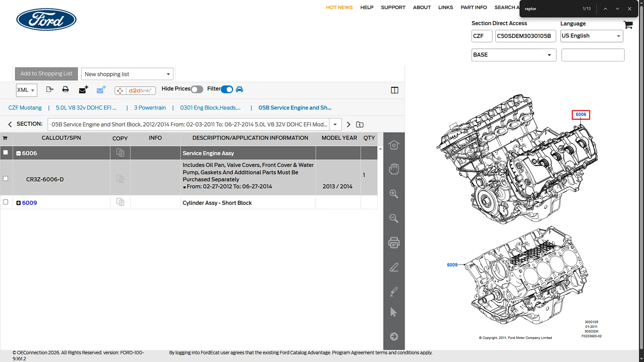Check the 6006 Service Engine Assy row
Screen dimensions: 644x362
[x=5, y=153]
